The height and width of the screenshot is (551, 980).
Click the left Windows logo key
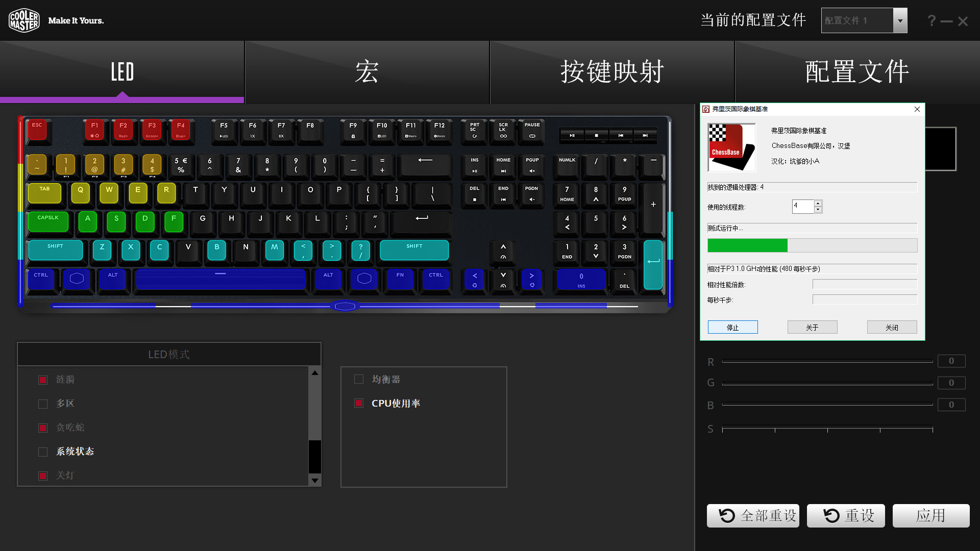[x=77, y=279]
